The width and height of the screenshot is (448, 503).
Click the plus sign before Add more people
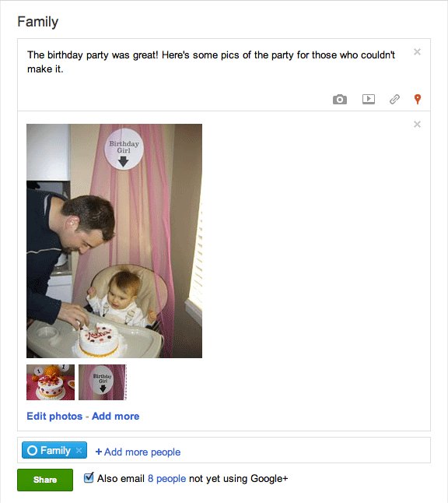99,452
